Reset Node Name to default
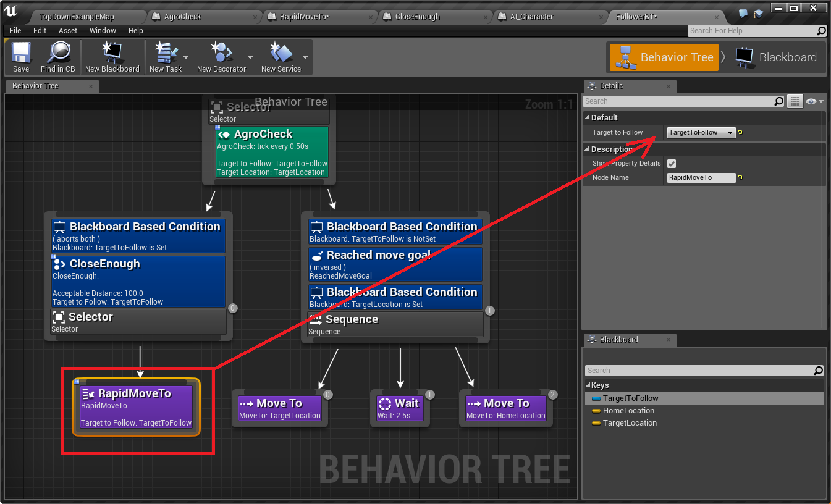Image resolution: width=831 pixels, height=504 pixels. point(740,177)
